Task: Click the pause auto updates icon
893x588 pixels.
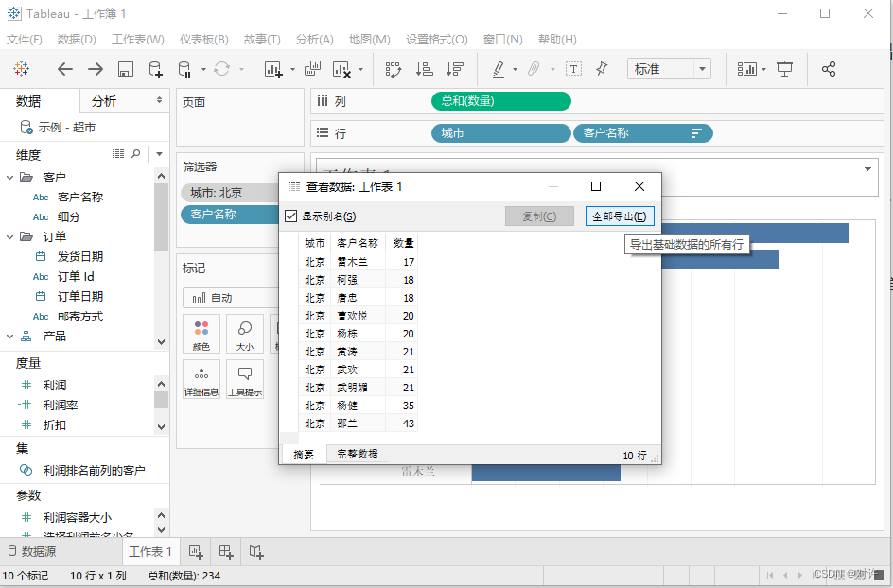Action: 184,69
